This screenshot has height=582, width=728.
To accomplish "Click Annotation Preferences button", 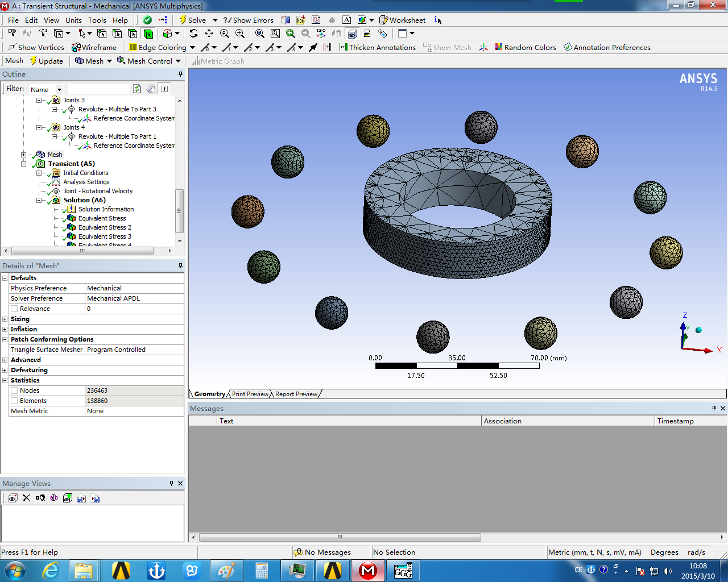I will click(607, 47).
